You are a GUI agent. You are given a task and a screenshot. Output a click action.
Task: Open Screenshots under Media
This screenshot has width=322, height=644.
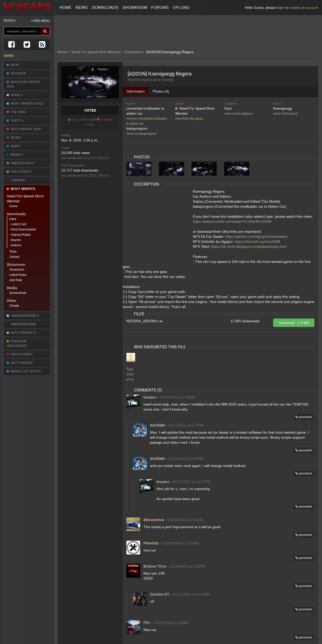[18, 293]
